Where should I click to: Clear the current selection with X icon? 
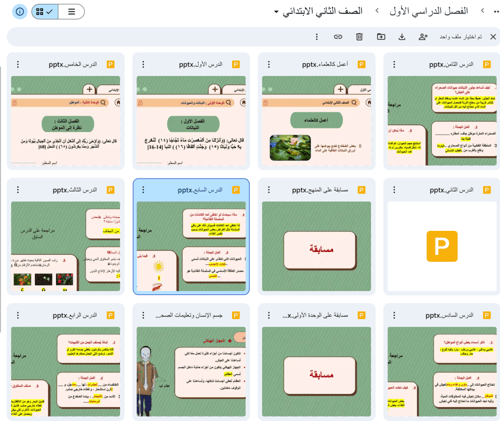tap(493, 37)
